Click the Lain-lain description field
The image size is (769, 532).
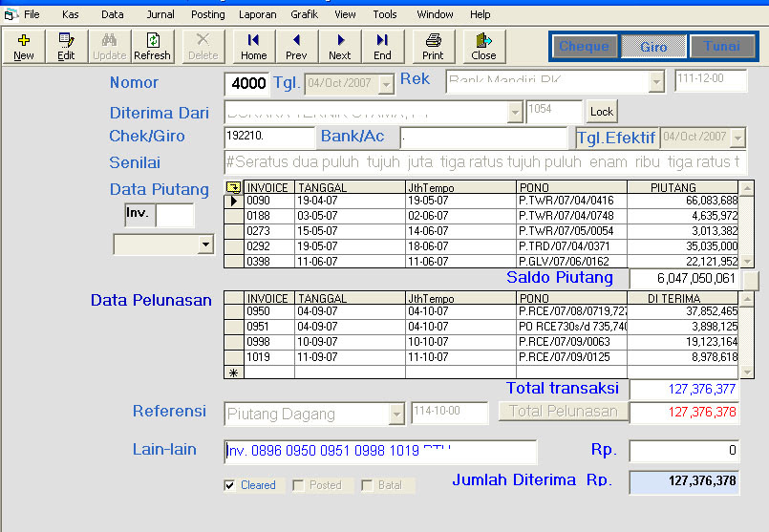[380, 452]
